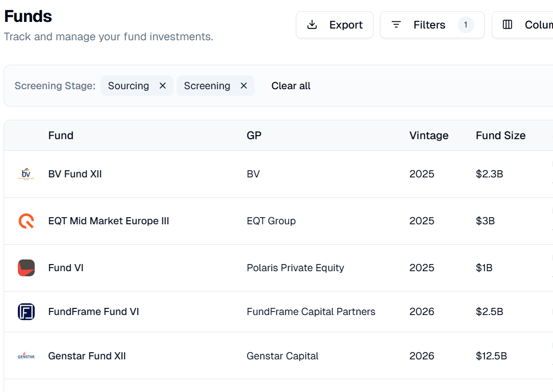Click the EQT Mid Market Europe logo

(26, 221)
